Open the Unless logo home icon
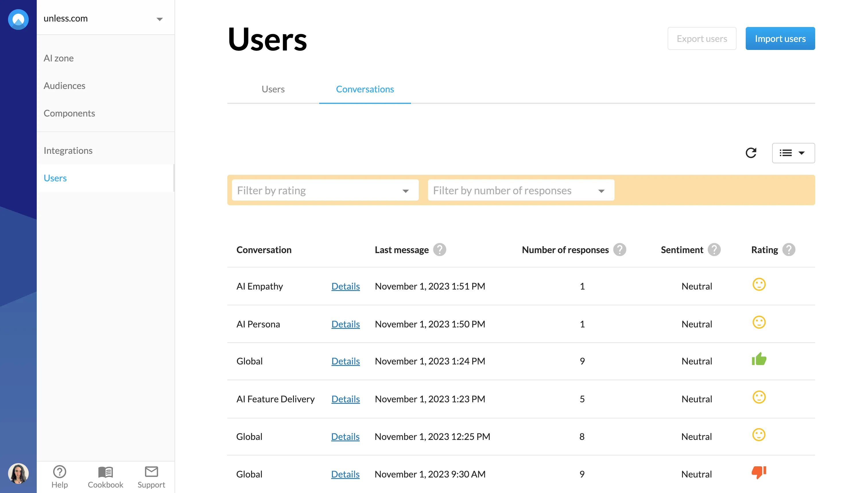This screenshot has height=493, width=868. (18, 19)
